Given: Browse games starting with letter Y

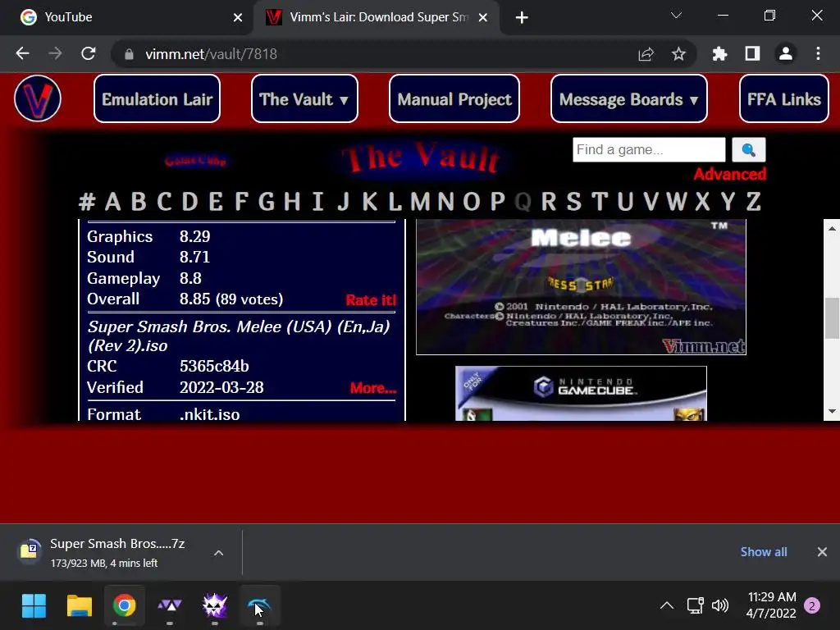Looking at the screenshot, I should (x=728, y=202).
